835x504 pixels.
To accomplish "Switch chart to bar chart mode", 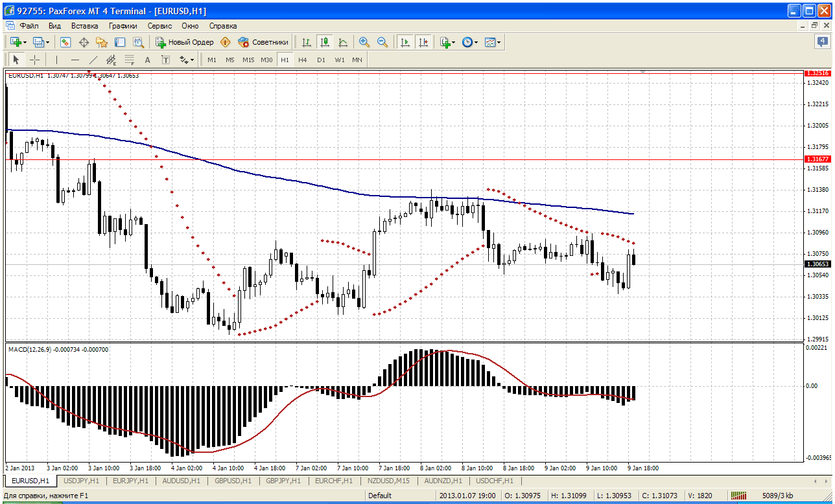I will 307,42.
